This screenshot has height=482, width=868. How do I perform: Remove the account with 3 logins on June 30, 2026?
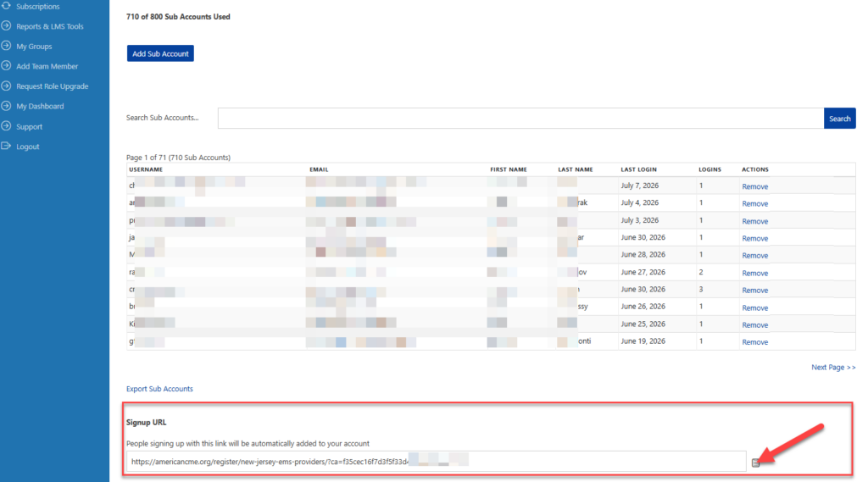point(755,291)
